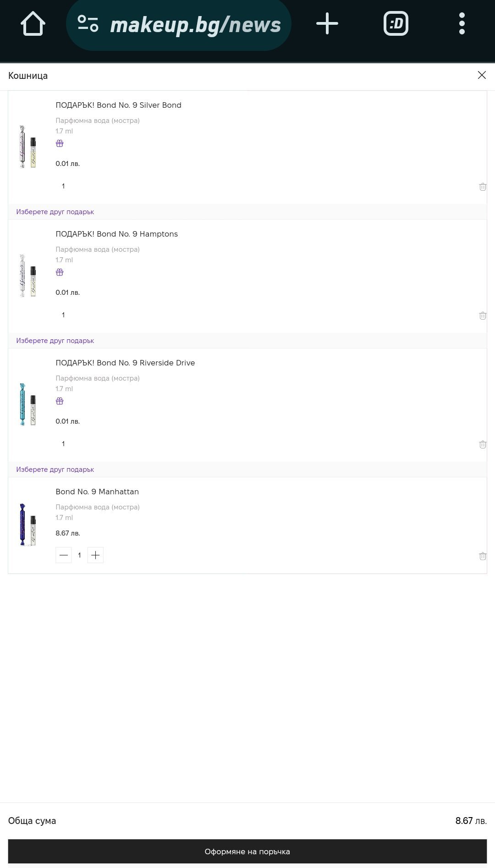Open a new browser tab
Screen dimensions: 495x868
327,24
